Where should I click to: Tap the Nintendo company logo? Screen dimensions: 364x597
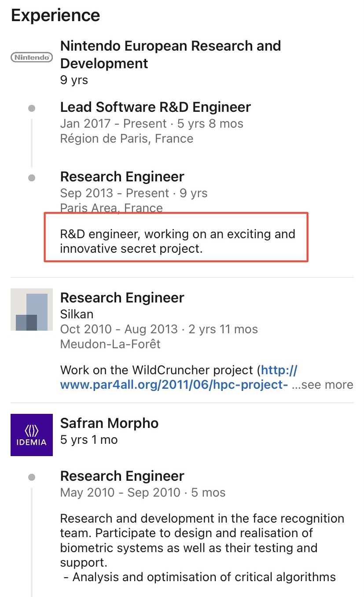(32, 57)
